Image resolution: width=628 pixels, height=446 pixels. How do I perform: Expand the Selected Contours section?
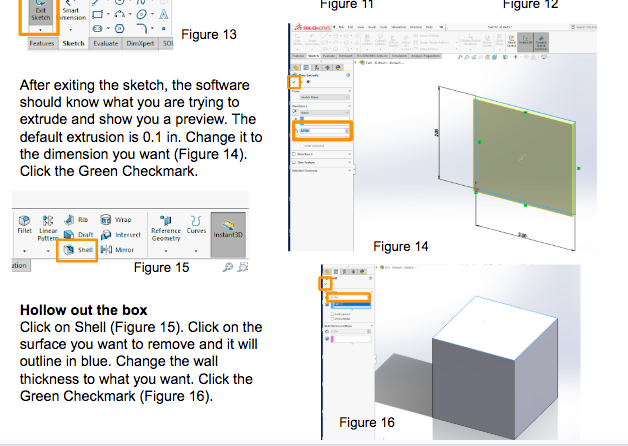(349, 171)
